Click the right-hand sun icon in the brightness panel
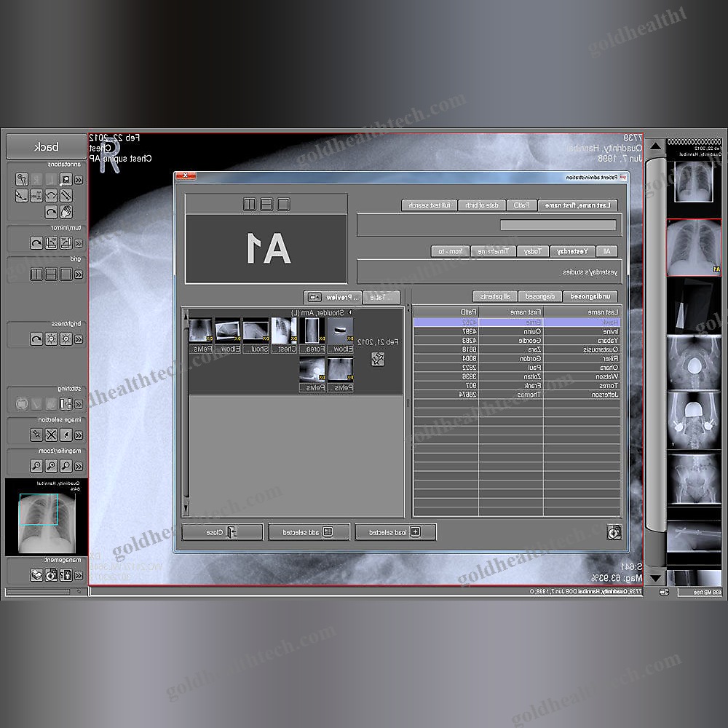The image size is (728, 728). click(x=66, y=339)
